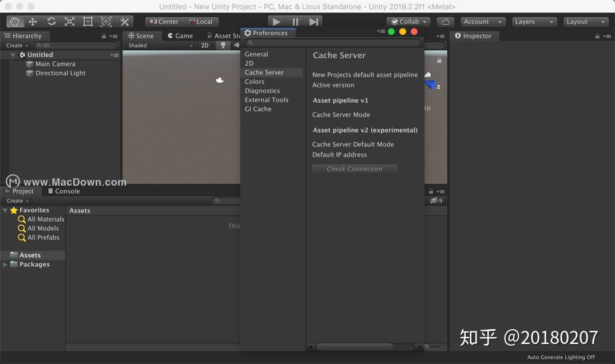Open the custom editor tools icon
The image size is (615, 364).
pyautogui.click(x=125, y=21)
